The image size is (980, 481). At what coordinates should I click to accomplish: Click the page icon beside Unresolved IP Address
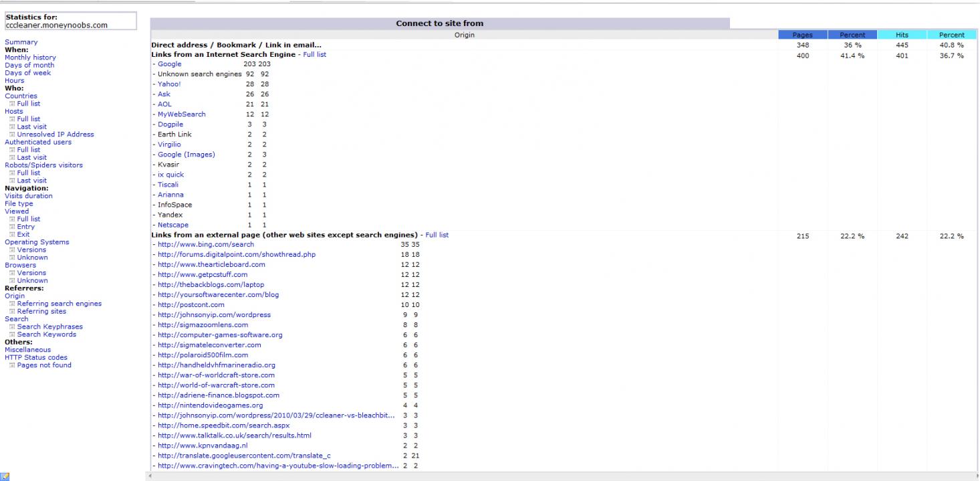12,134
